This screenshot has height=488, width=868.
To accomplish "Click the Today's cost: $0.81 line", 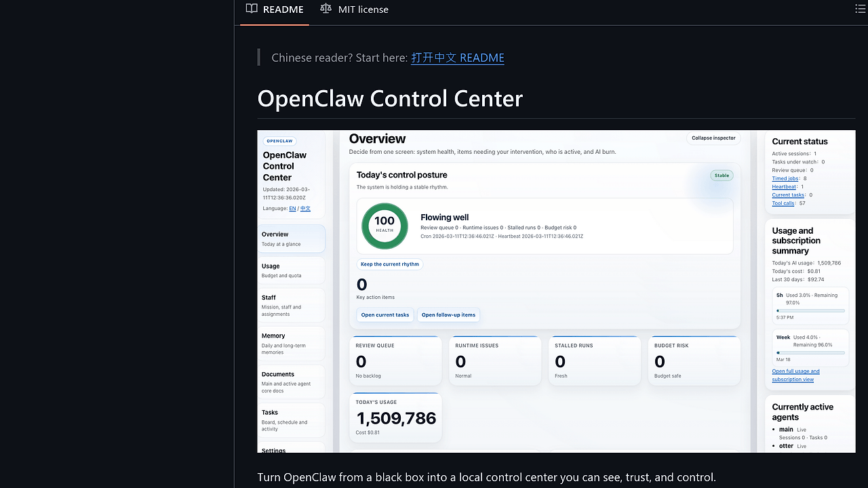I will 796,271.
